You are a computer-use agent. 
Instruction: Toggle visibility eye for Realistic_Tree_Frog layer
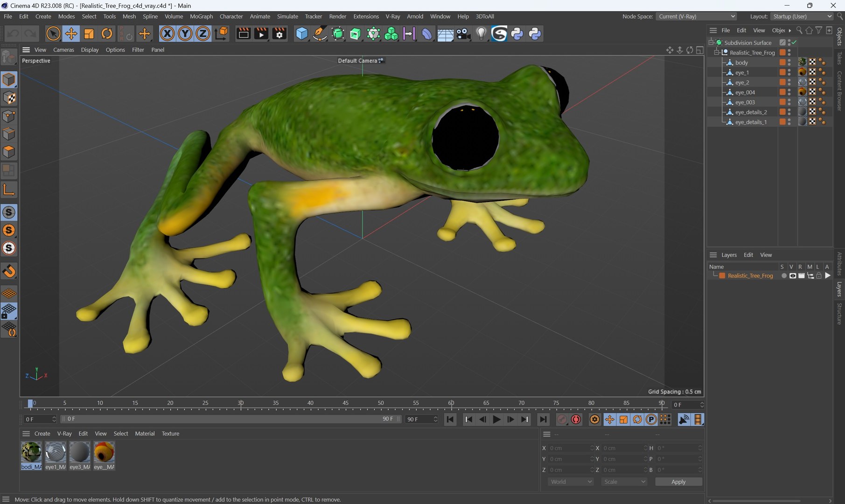point(792,276)
